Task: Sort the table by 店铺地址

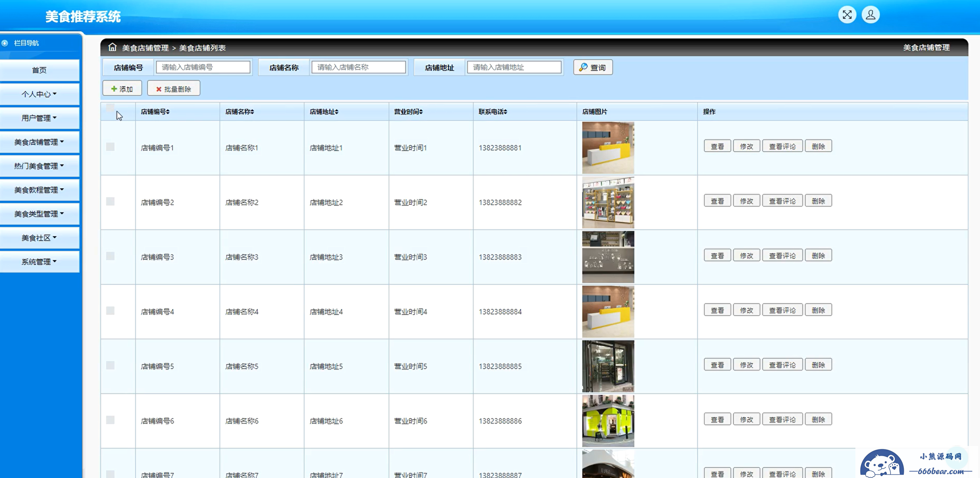Action: pyautogui.click(x=324, y=111)
